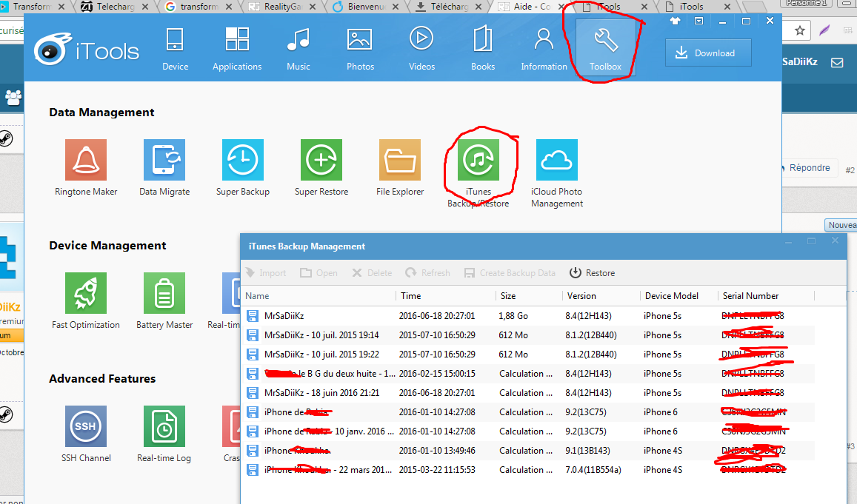The image size is (857, 504).
Task: Open the title bar dropdown menu icon
Action: (698, 21)
